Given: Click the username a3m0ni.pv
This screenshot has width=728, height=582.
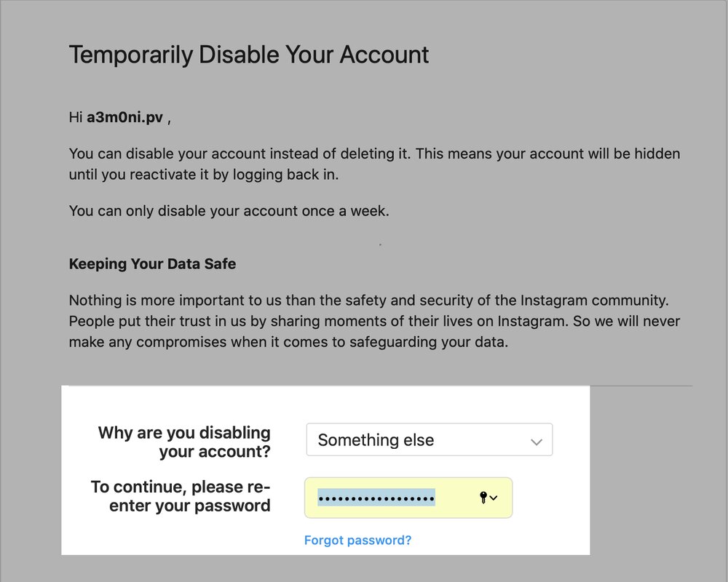Looking at the screenshot, I should click(124, 118).
